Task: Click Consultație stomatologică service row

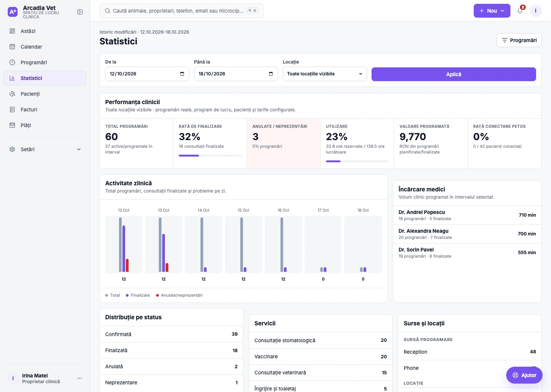Action: click(321, 340)
